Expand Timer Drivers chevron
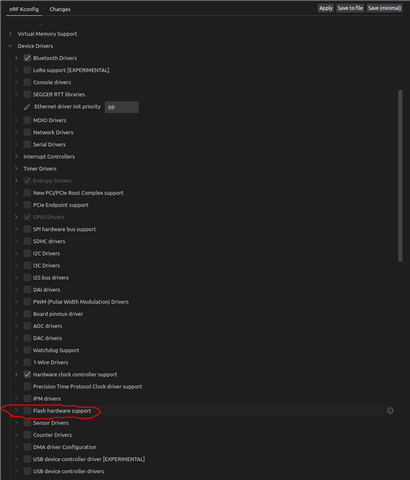Viewport: 410px width, 480px height. click(x=16, y=169)
